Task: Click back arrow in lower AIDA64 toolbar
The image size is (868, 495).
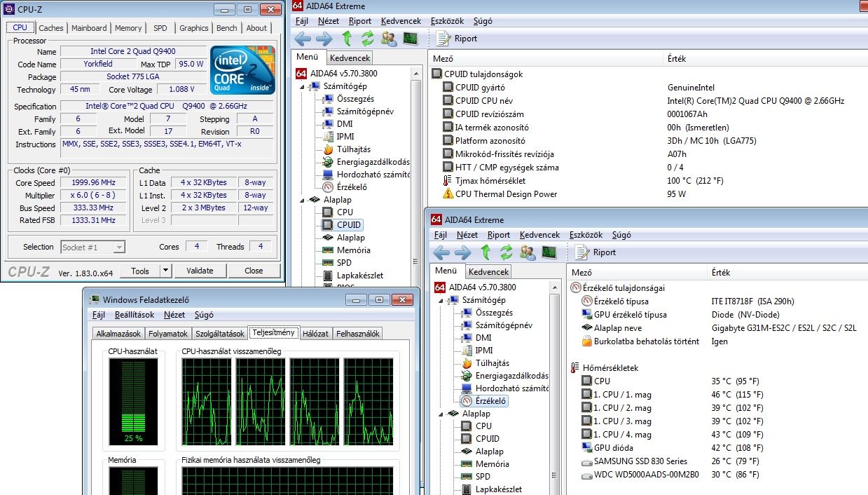Action: [x=441, y=252]
